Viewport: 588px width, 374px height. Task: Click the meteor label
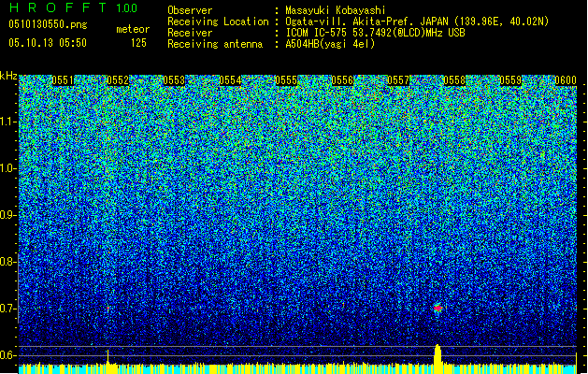[133, 29]
